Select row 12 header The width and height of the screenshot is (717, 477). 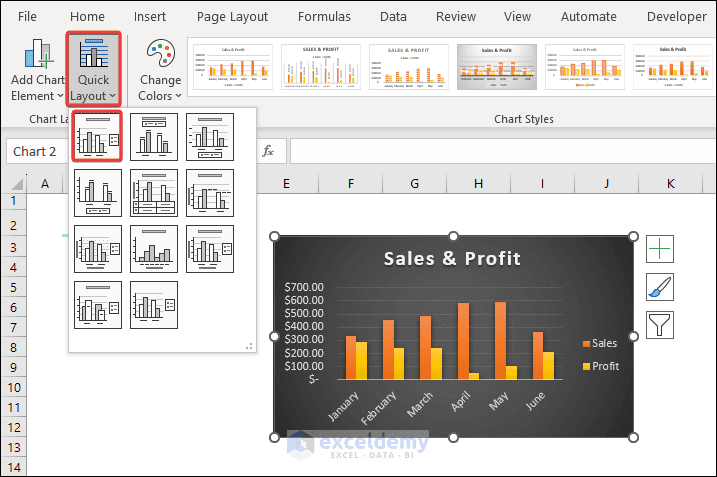(x=14, y=428)
